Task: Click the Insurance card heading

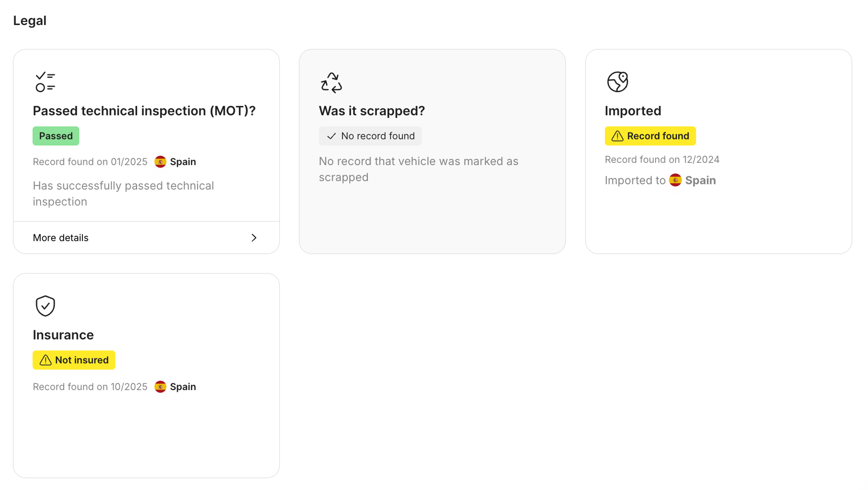Action: coord(63,335)
